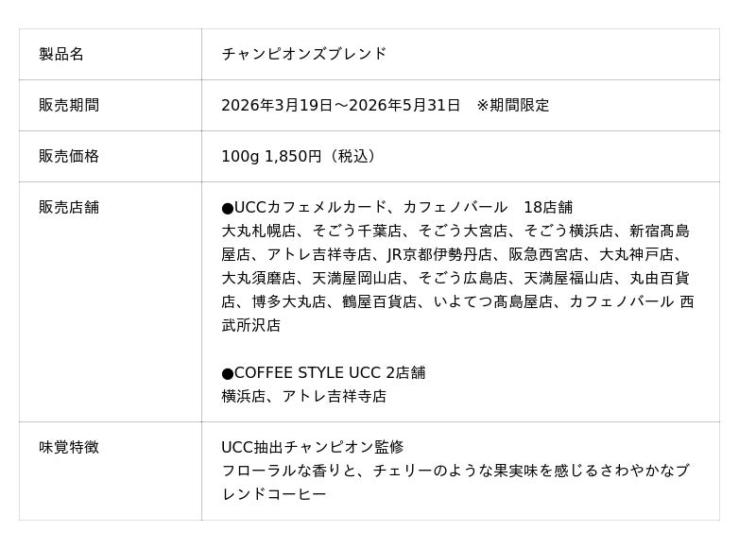756x549 pixels.
Task: Click the JR京都伊勢丹店 store name
Action: pos(439,254)
